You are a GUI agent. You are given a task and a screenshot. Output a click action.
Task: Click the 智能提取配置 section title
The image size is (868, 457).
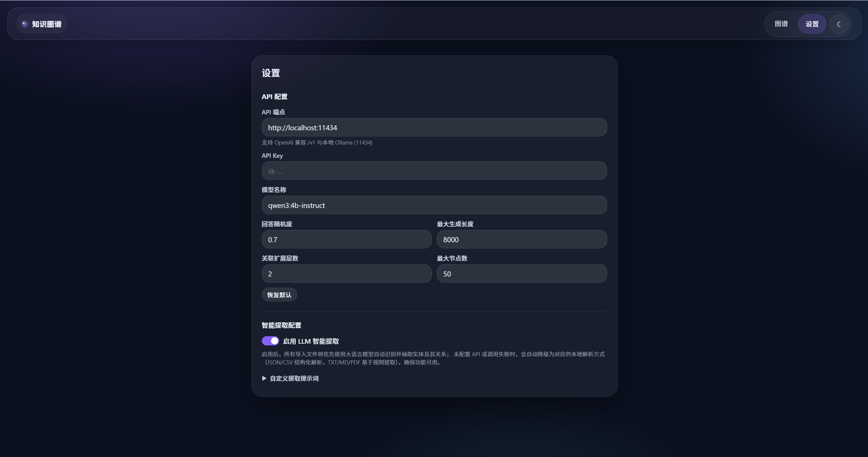tap(281, 325)
